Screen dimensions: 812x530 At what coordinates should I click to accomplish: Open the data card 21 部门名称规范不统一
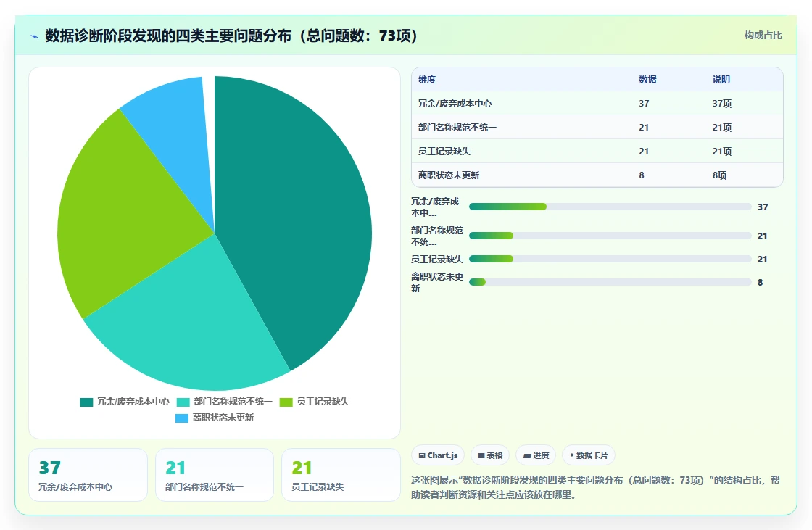point(215,475)
